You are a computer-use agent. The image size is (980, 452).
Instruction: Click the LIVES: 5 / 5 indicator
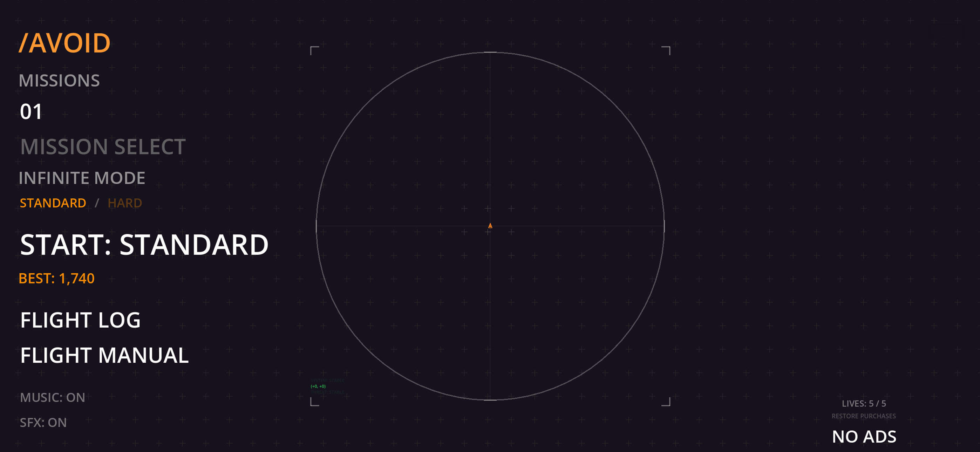pyautogui.click(x=864, y=404)
